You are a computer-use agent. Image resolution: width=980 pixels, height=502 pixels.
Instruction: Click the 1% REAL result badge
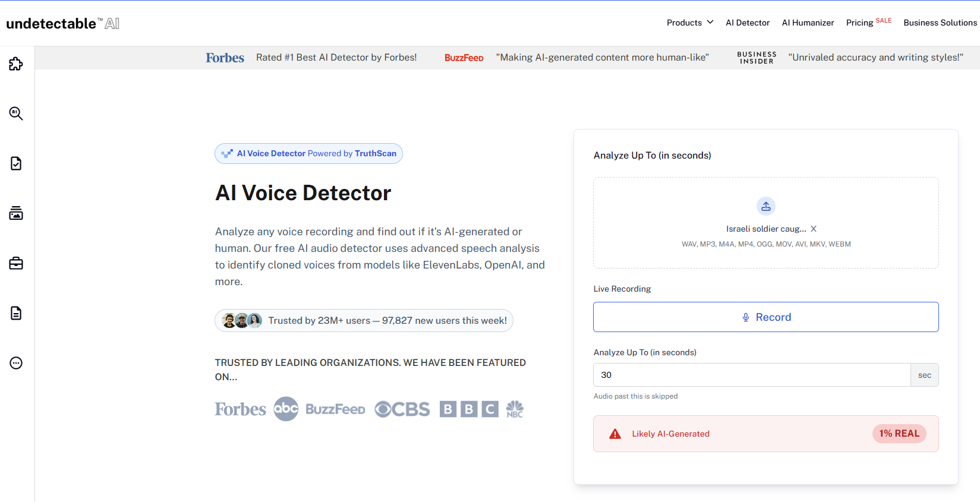click(899, 434)
